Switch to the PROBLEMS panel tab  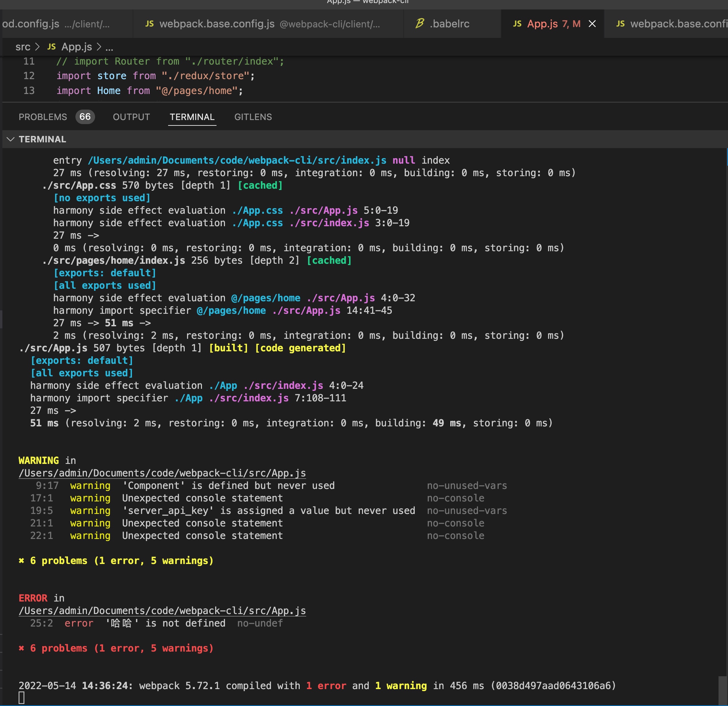click(43, 117)
